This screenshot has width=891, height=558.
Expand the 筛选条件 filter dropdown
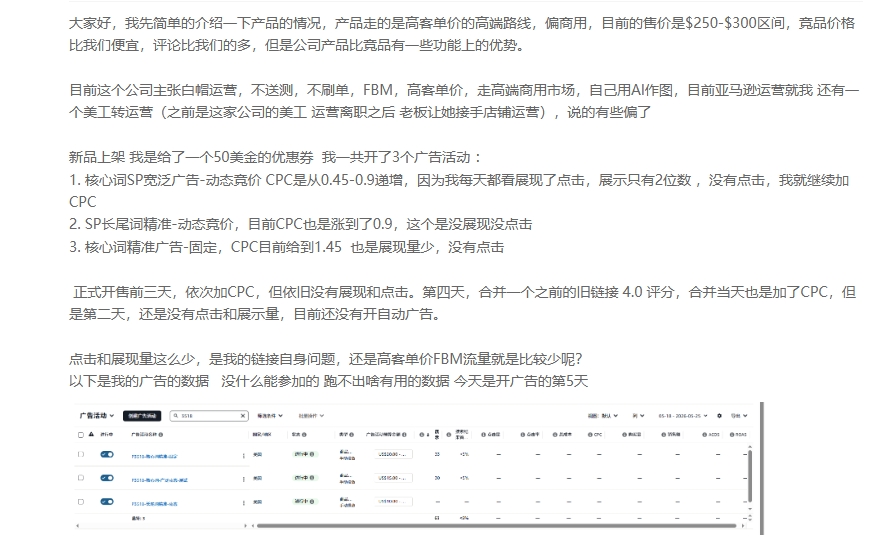pyautogui.click(x=270, y=416)
